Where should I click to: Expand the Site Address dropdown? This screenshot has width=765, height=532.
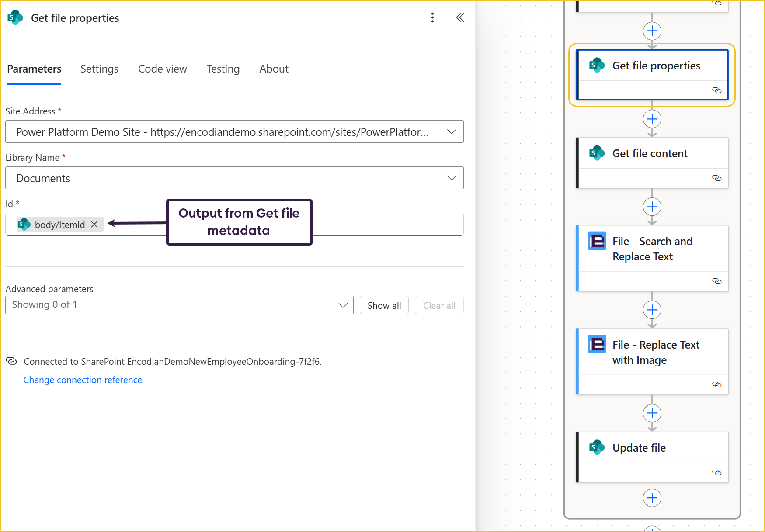click(x=452, y=132)
